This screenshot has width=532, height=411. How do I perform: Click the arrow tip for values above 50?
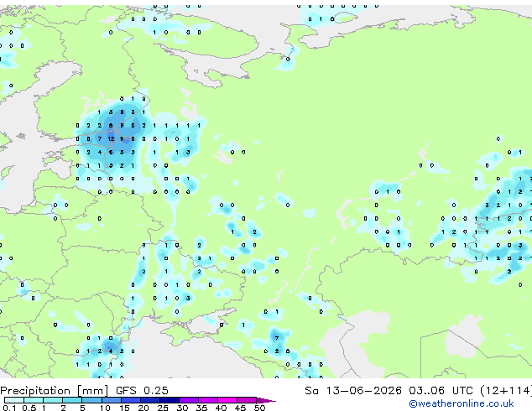coord(266,400)
